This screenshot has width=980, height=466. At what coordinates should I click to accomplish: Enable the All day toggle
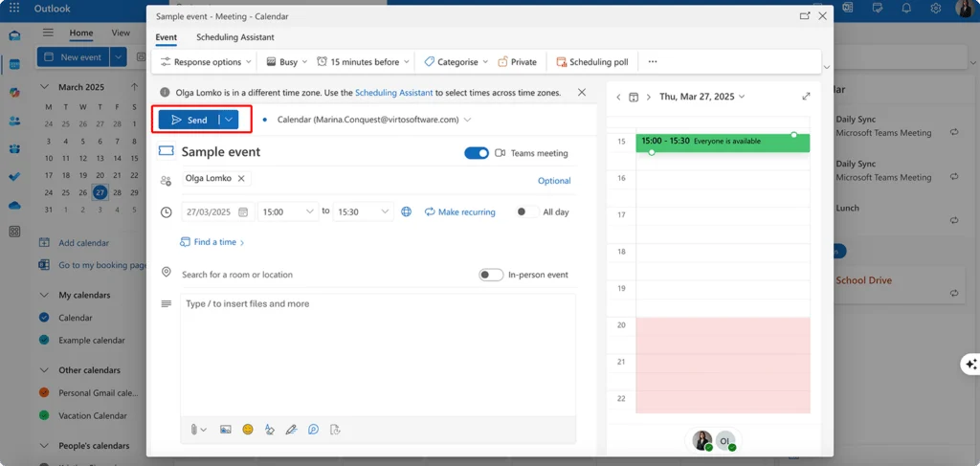click(x=527, y=211)
